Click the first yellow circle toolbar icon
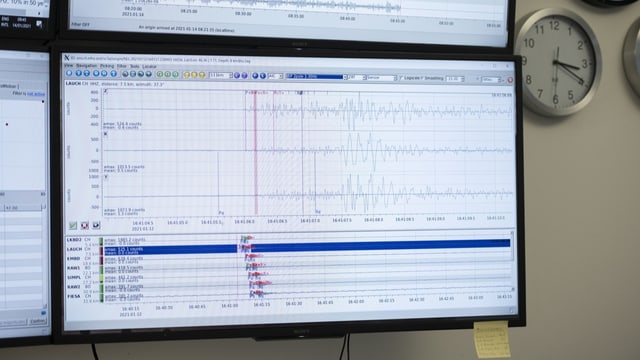 186,75
